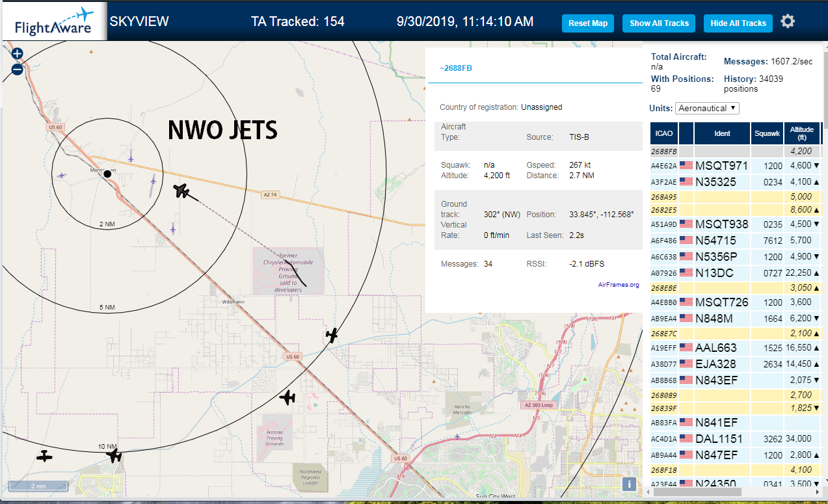Zoom out the map with minus button
The height and width of the screenshot is (504, 828).
[x=18, y=69]
